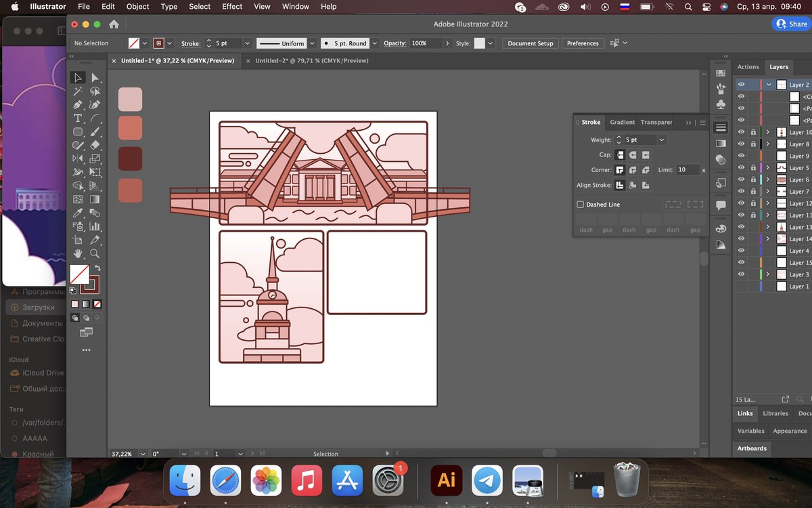Swap fill and stroke colors arrow

97,269
